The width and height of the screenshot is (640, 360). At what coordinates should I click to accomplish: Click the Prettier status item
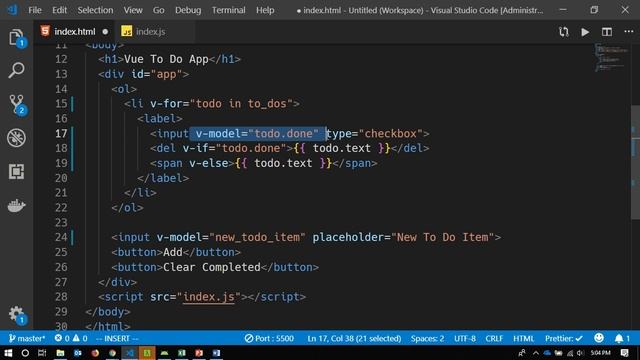[x=564, y=338]
